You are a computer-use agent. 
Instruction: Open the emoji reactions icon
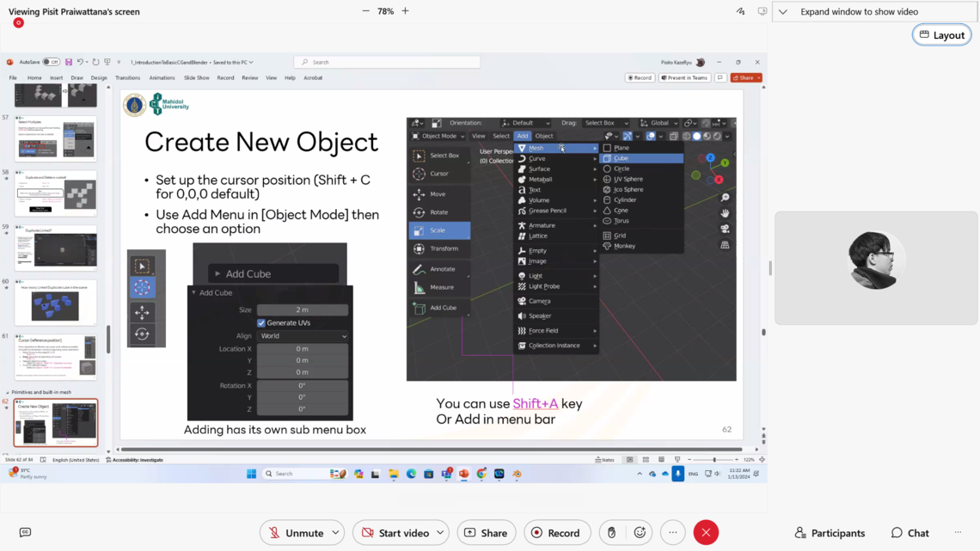tap(640, 533)
